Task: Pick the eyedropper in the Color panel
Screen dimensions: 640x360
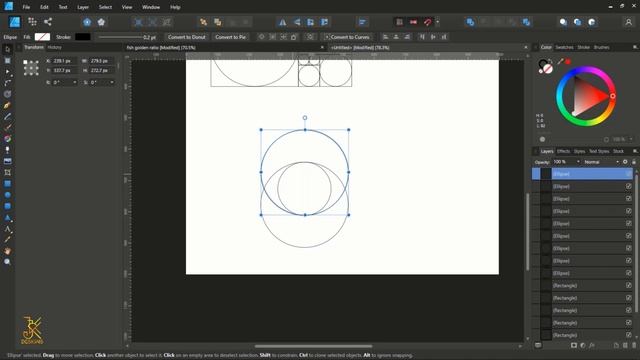Action: point(560,61)
